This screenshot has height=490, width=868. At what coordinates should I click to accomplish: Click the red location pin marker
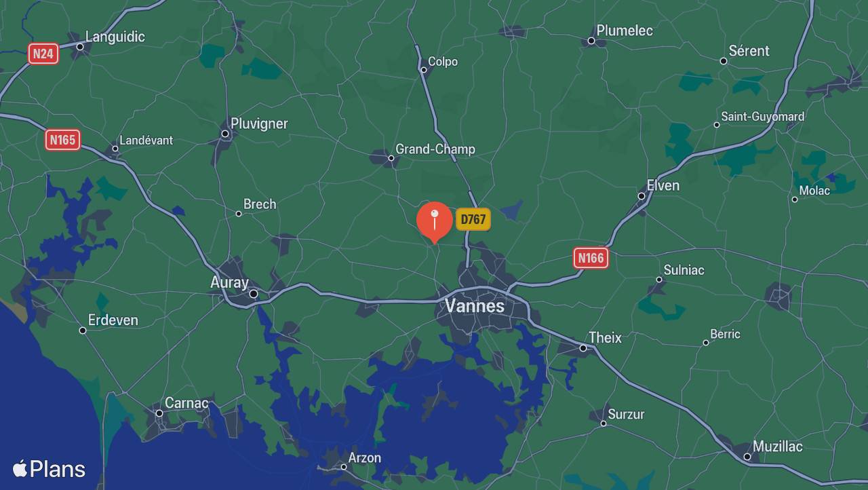pos(434,222)
